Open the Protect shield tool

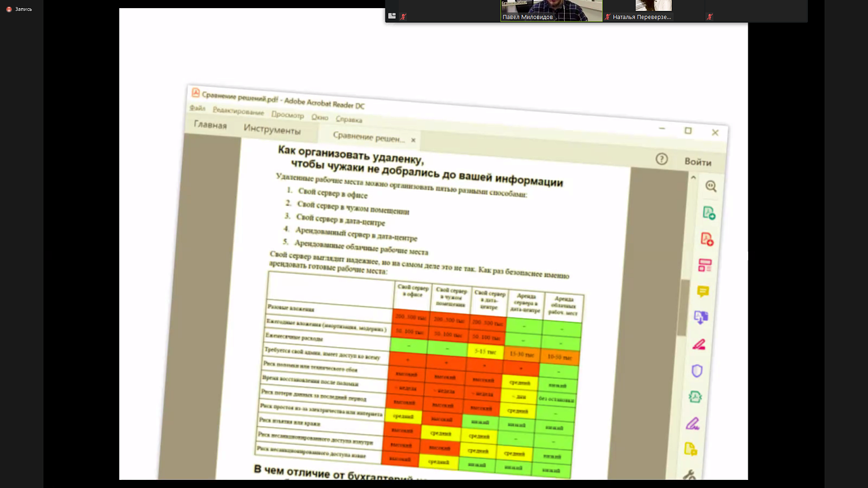click(x=697, y=371)
